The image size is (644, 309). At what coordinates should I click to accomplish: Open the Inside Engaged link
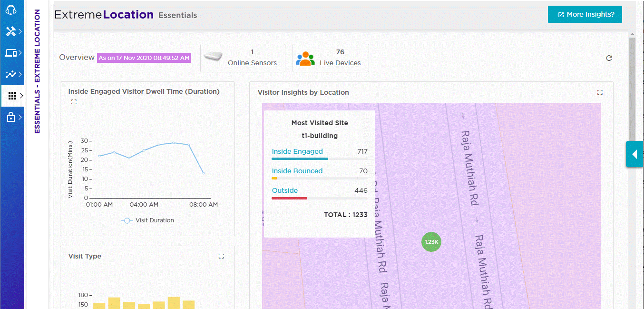[x=297, y=151]
